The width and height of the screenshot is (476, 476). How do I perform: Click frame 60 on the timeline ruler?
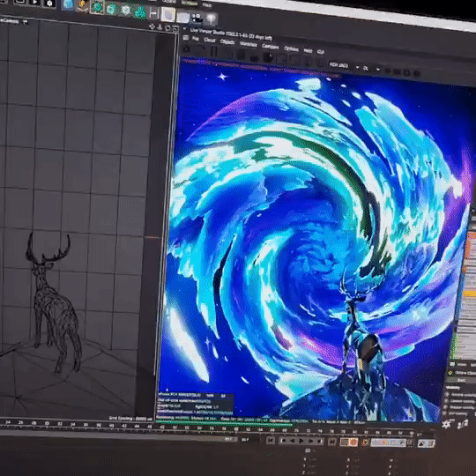236,429
